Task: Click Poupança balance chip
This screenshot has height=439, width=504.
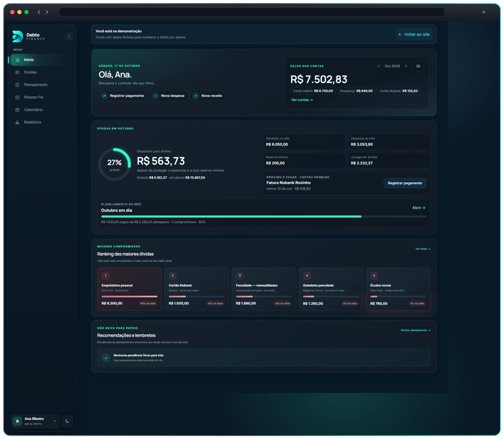Action: click(356, 91)
